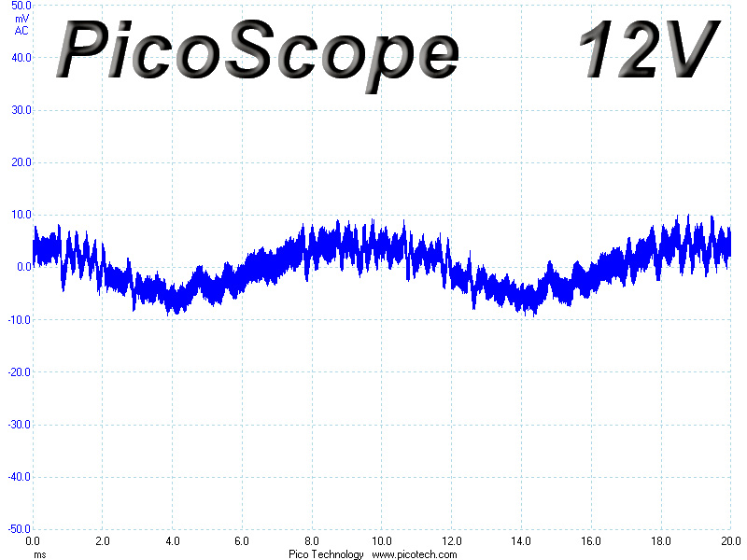Image resolution: width=747 pixels, height=560 pixels.
Task: Click the AC coupling label
Action: [21, 31]
